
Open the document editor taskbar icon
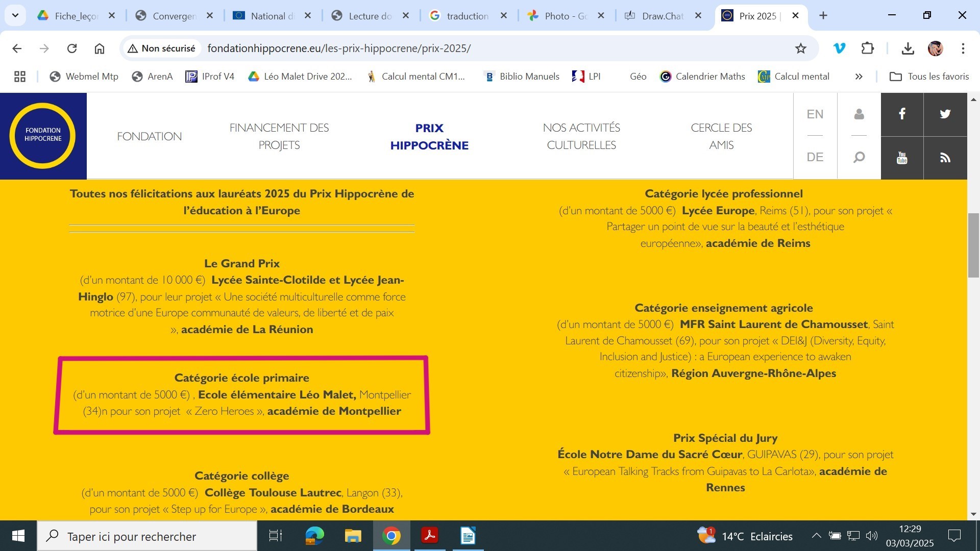pyautogui.click(x=468, y=536)
